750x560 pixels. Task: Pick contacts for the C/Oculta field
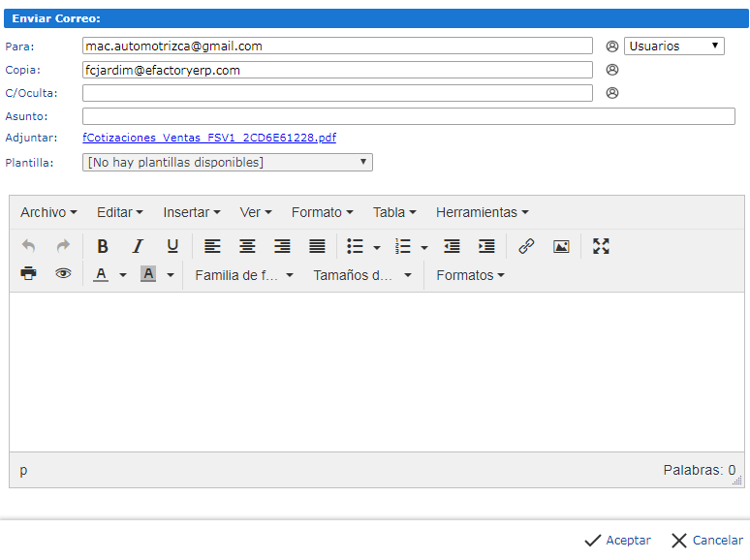tap(612, 93)
